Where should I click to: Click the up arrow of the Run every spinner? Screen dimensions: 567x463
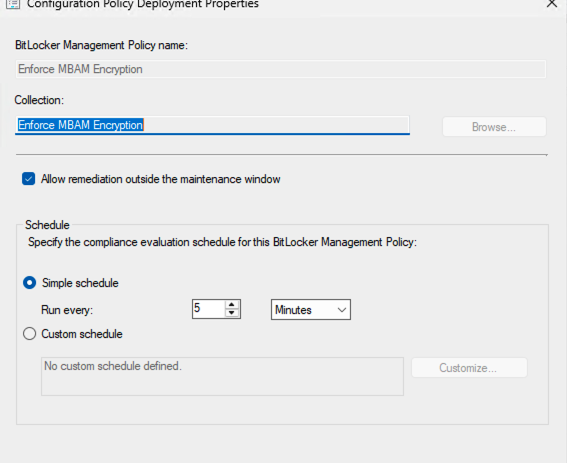(x=231, y=305)
